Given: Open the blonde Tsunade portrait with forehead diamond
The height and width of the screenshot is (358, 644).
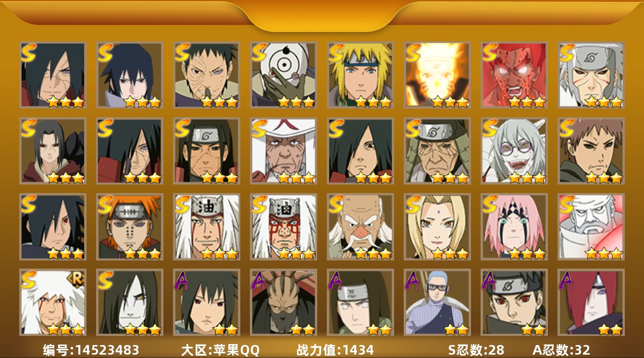Looking at the screenshot, I should [x=437, y=227].
